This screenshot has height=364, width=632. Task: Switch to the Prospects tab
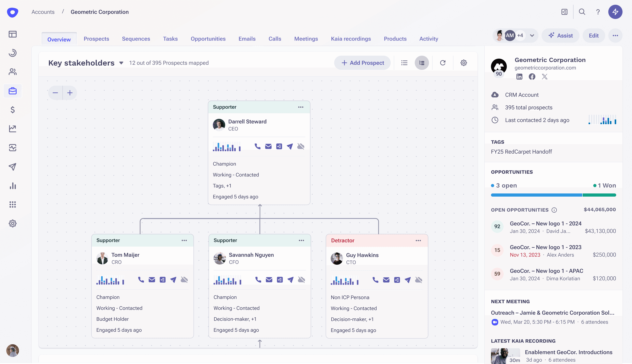point(96,39)
